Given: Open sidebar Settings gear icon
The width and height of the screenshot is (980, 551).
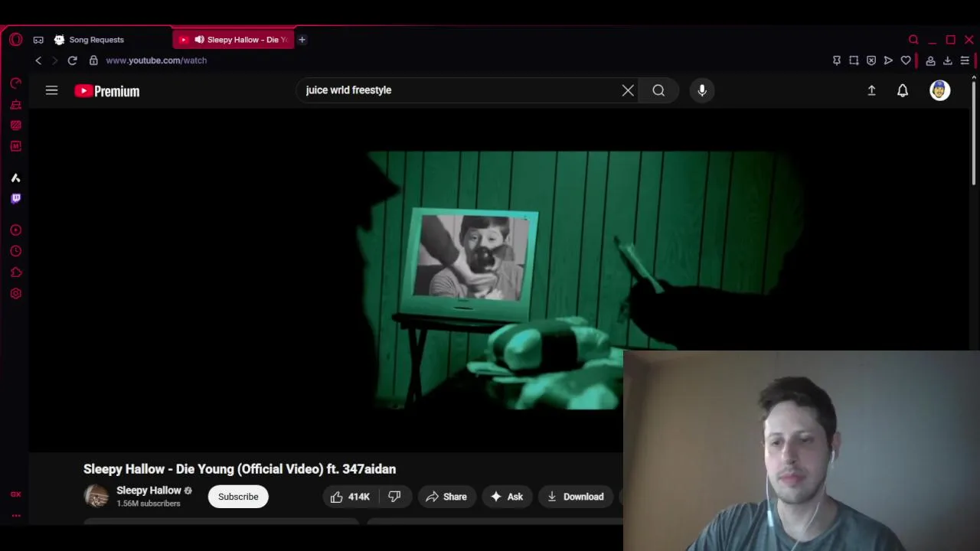Looking at the screenshot, I should pos(15,293).
